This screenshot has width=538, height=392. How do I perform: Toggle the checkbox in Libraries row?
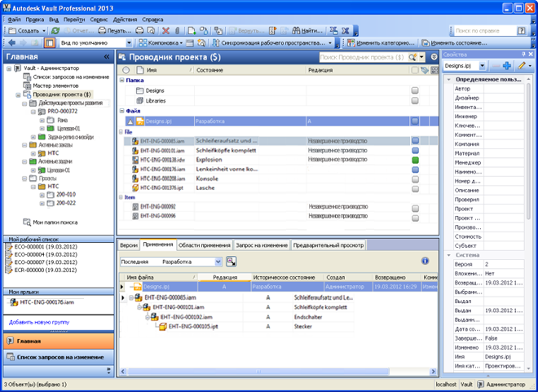click(x=415, y=100)
